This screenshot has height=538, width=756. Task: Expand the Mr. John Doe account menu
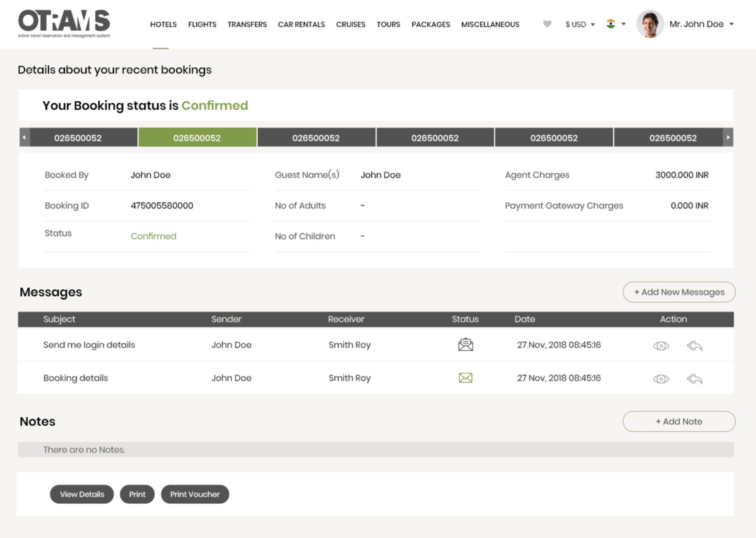coord(701,24)
